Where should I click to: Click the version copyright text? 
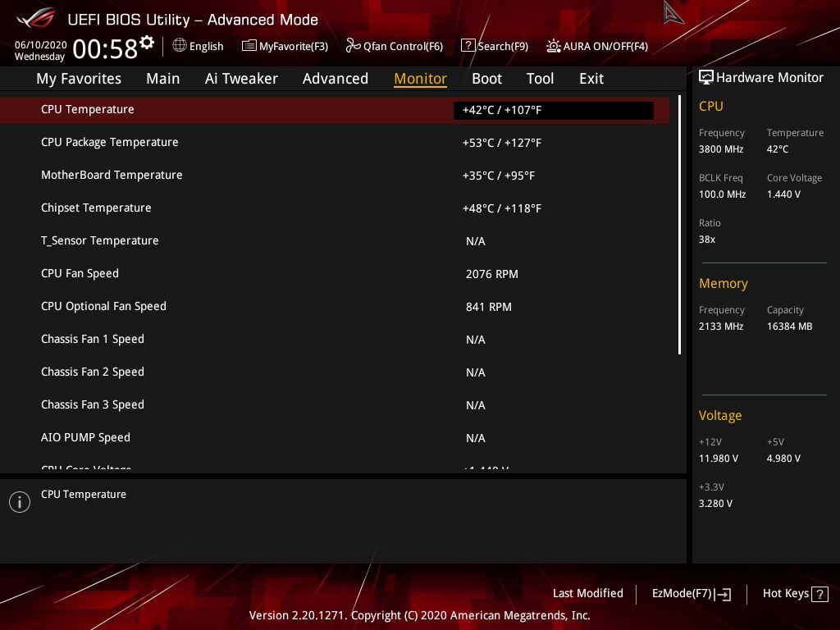[419, 615]
